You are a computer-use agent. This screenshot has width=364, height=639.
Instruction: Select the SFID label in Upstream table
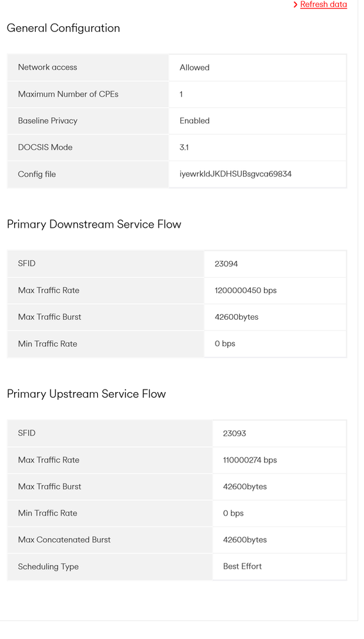coord(26,433)
